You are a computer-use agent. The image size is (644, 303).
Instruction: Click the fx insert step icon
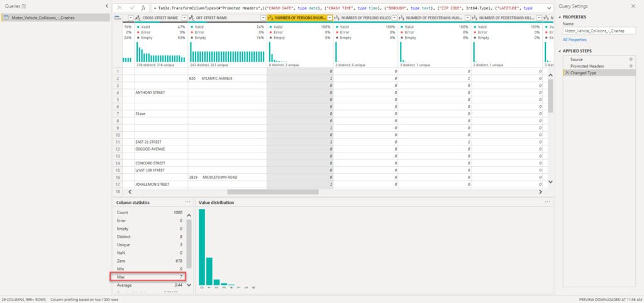pos(143,8)
